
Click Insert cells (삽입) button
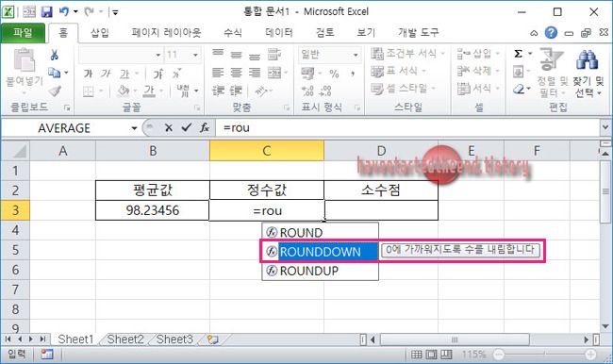pyautogui.click(x=478, y=53)
